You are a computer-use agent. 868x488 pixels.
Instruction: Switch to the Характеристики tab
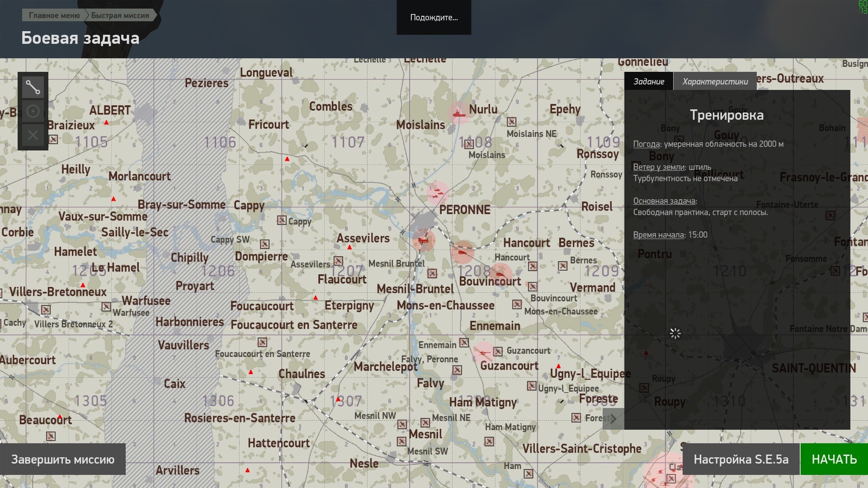click(715, 81)
